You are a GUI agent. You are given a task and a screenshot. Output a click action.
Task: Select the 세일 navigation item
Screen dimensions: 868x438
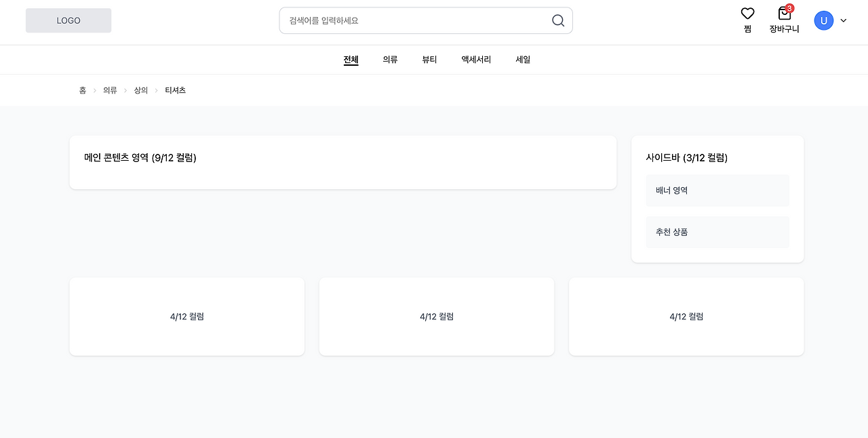click(x=522, y=60)
